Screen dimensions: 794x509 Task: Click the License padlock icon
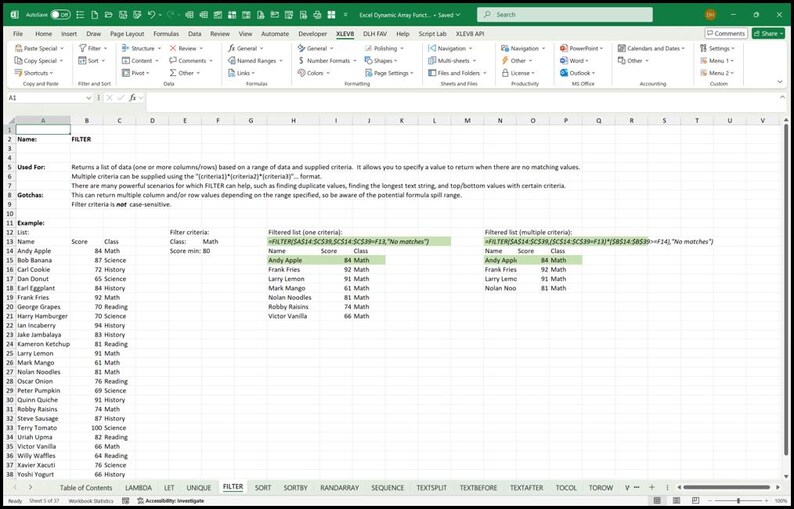coord(505,73)
